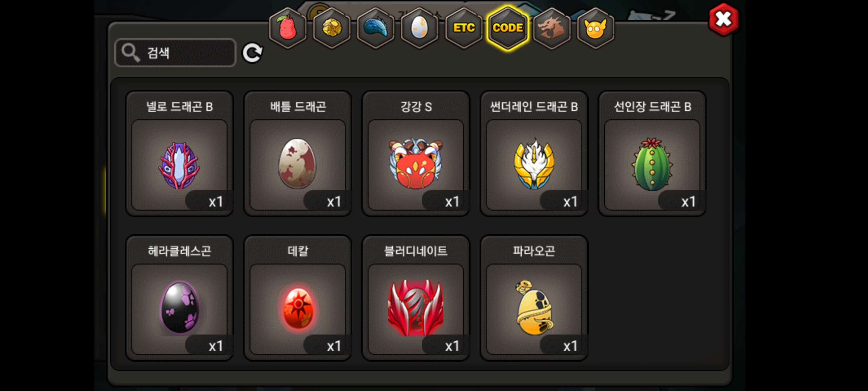This screenshot has height=391, width=868.
Task: Switch to the ETC tab
Action: (464, 28)
